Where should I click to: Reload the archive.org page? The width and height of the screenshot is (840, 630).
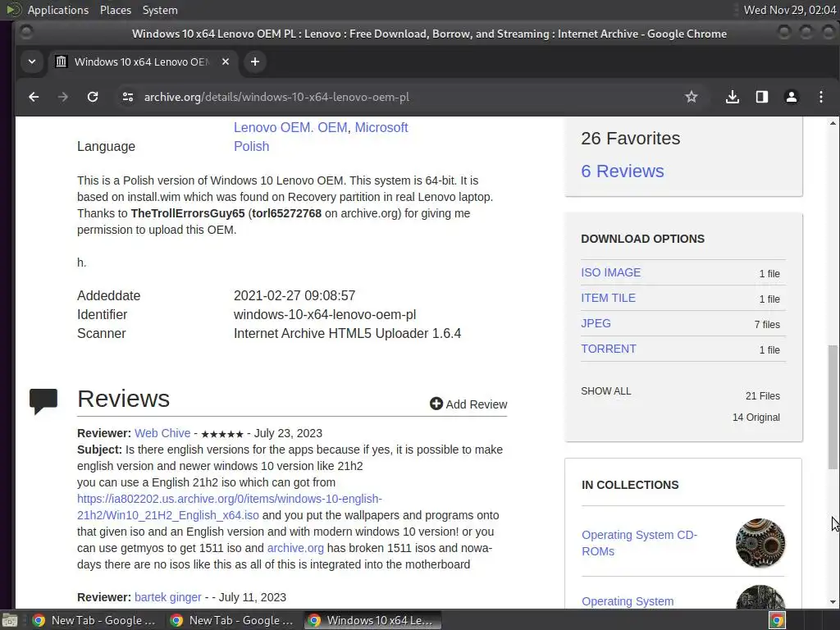point(93,97)
